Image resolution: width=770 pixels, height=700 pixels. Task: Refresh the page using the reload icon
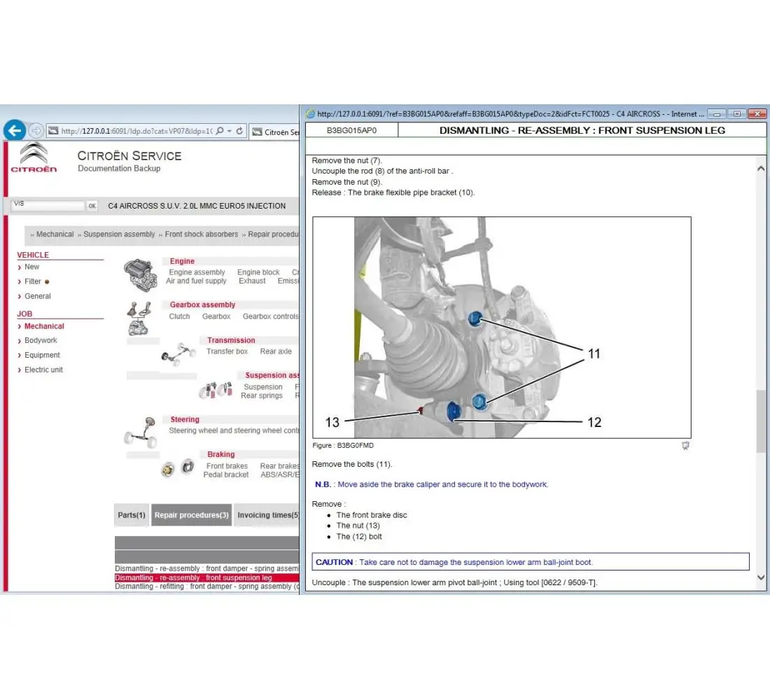pyautogui.click(x=239, y=131)
